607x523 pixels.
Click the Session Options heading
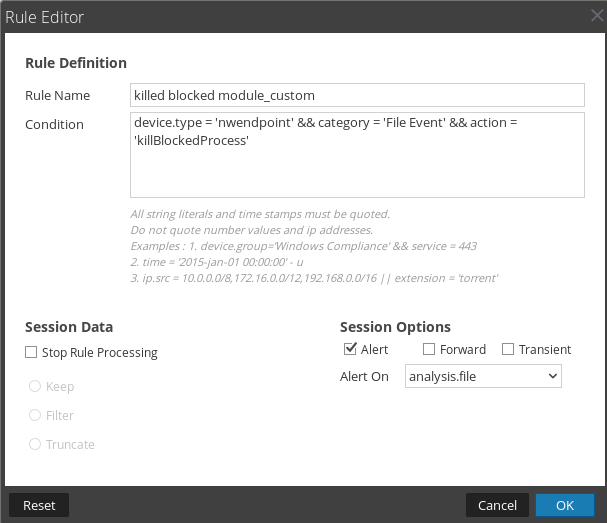(395, 327)
